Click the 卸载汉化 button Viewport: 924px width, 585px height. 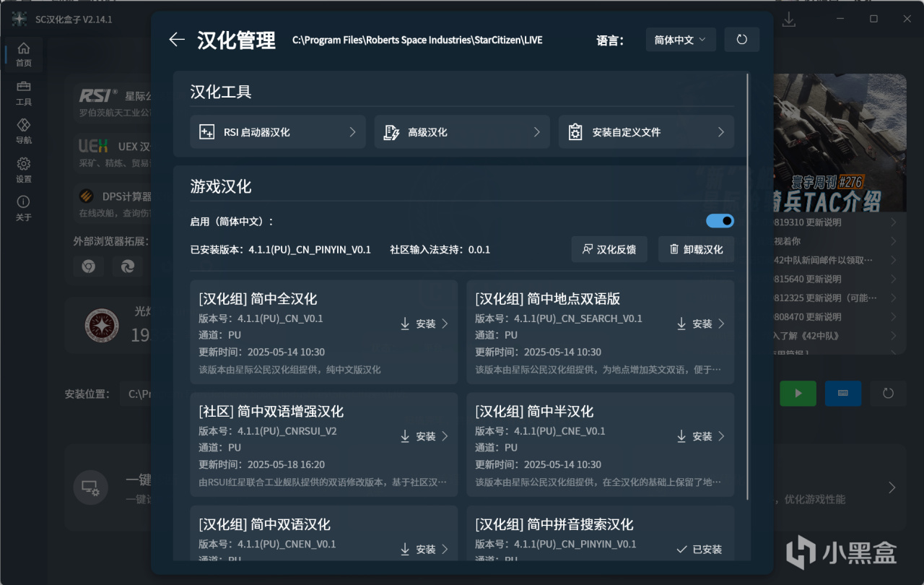coord(696,249)
